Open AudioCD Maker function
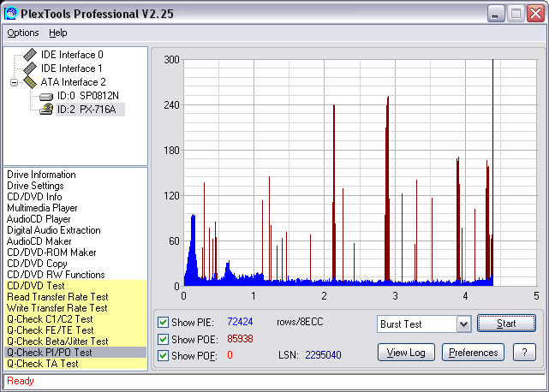The width and height of the screenshot is (549, 392). (x=39, y=241)
